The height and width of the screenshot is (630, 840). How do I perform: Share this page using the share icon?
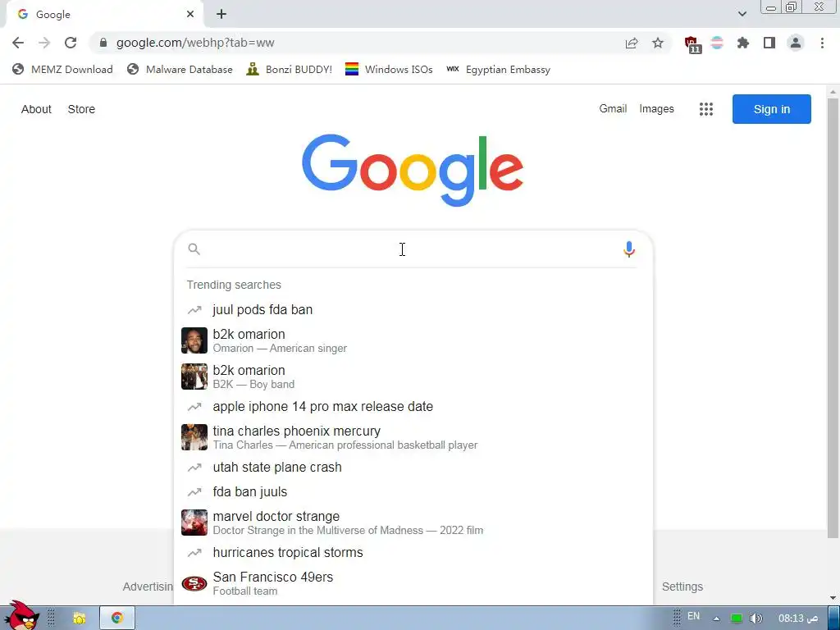click(x=632, y=43)
